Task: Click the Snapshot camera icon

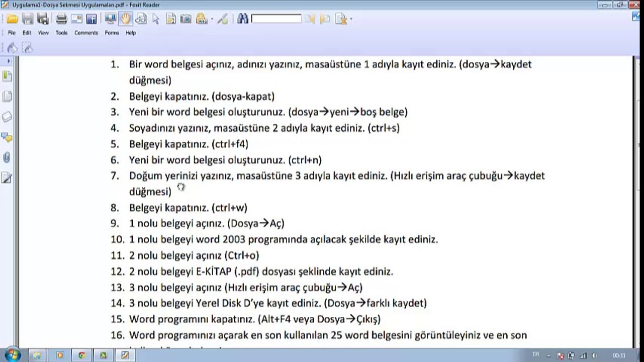Action: click(x=186, y=19)
